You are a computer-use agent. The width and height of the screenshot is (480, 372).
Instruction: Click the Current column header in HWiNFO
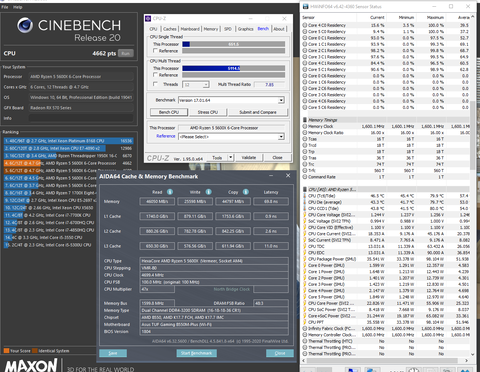pos(377,17)
